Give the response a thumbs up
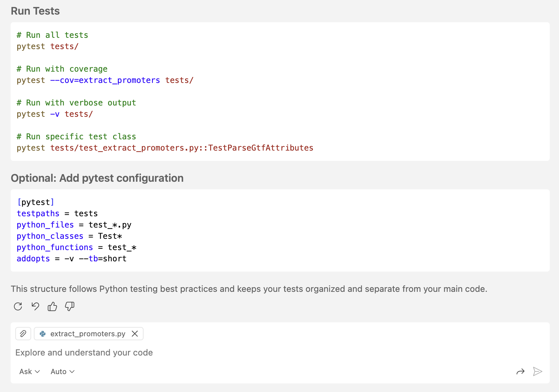The width and height of the screenshot is (559, 392). (52, 306)
